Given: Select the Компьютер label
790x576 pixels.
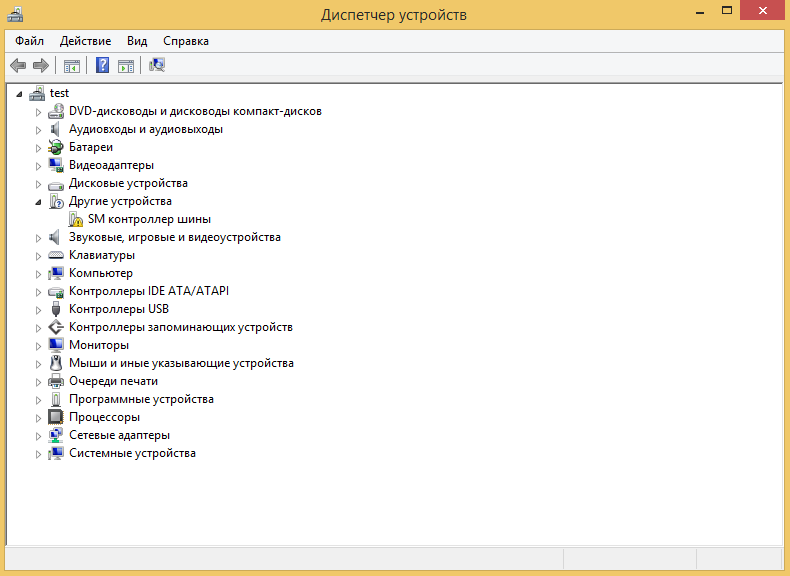Looking at the screenshot, I should coord(101,273).
